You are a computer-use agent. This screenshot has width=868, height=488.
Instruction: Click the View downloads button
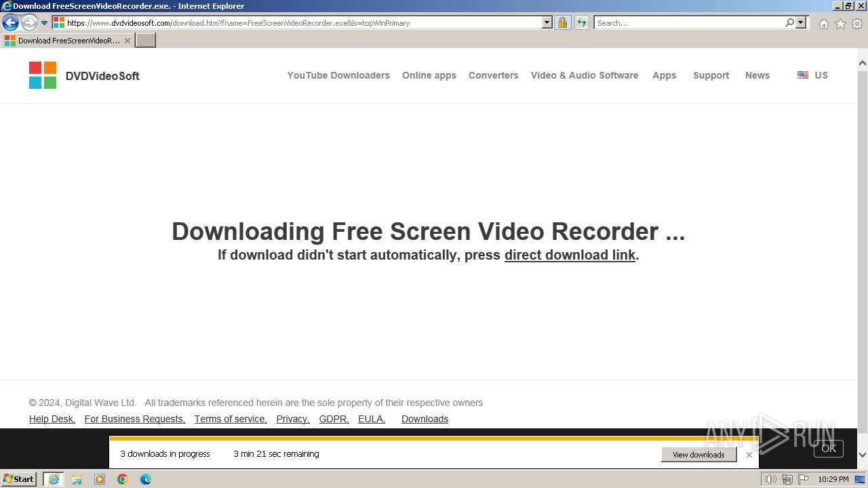(x=698, y=455)
